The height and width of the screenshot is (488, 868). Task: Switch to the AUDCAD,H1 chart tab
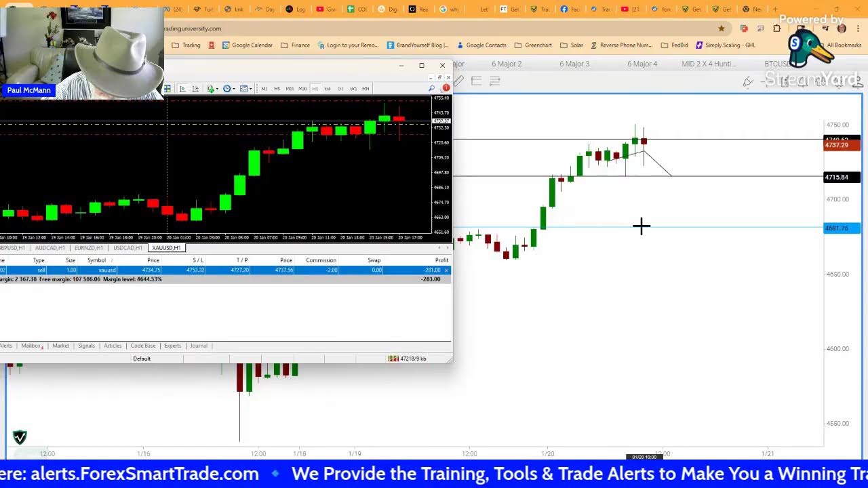tap(50, 248)
